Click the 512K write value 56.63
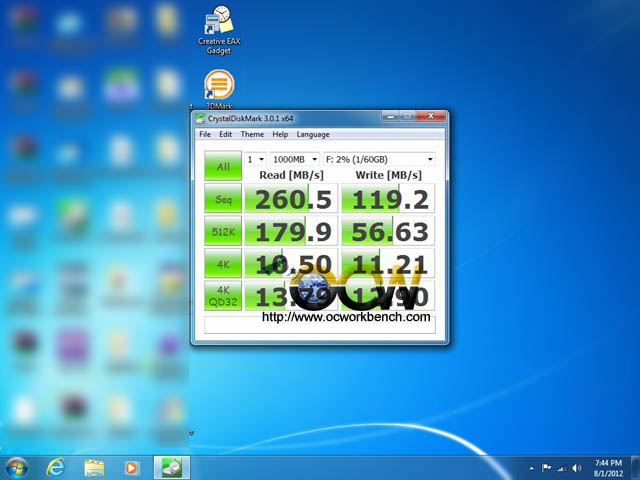 (x=388, y=231)
